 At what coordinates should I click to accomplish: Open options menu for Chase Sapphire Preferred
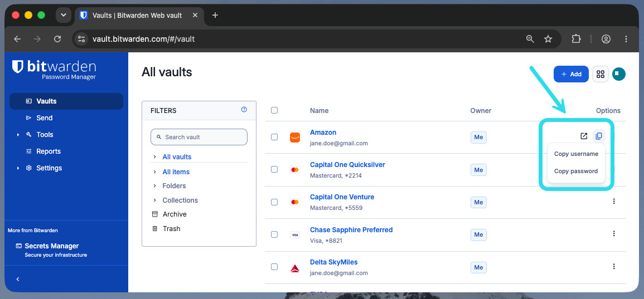point(614,233)
